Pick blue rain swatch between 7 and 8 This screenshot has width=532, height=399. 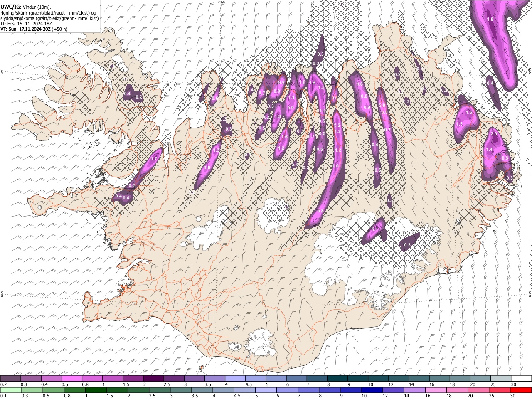308,390
